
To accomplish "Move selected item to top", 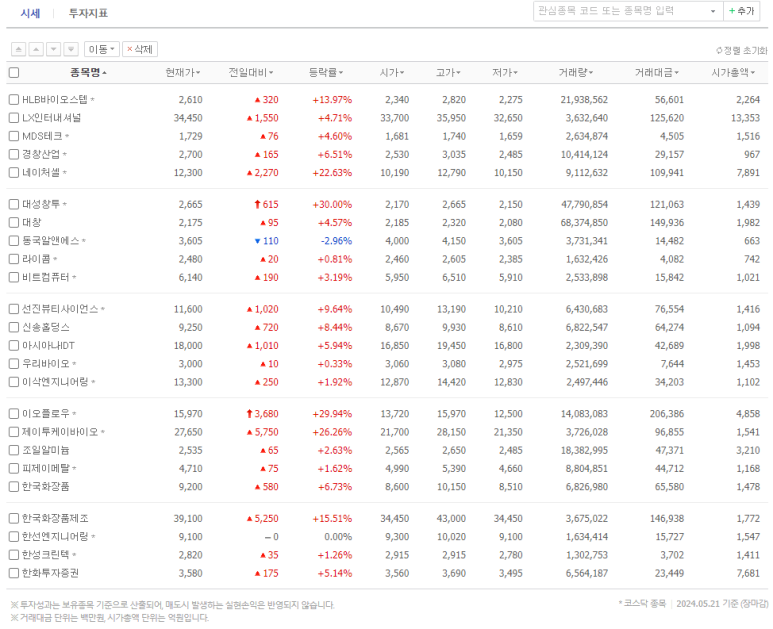I will tap(18, 49).
